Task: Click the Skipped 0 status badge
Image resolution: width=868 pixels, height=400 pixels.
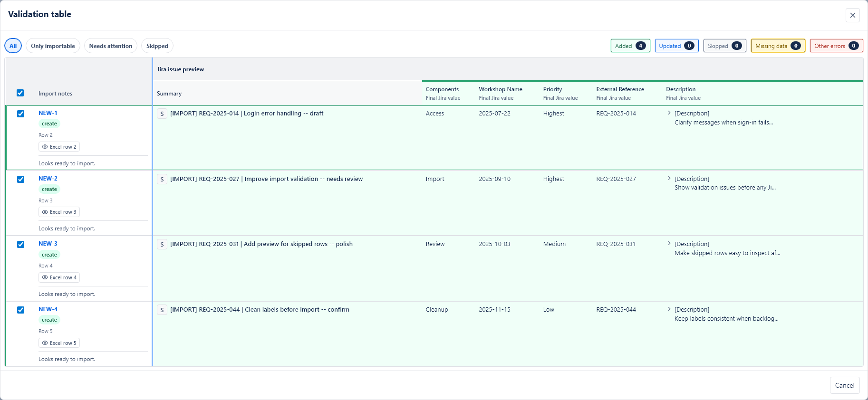Action: pos(724,46)
